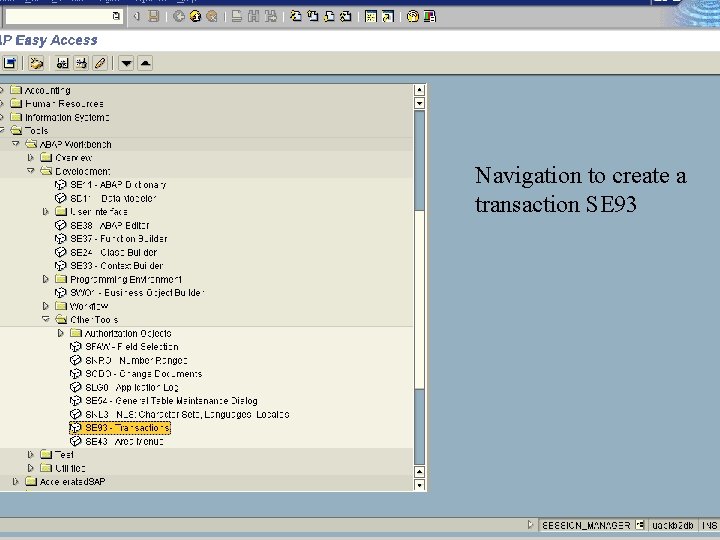The image size is (720, 540).
Task: Select SE37 - Function Builder
Action: (118, 239)
